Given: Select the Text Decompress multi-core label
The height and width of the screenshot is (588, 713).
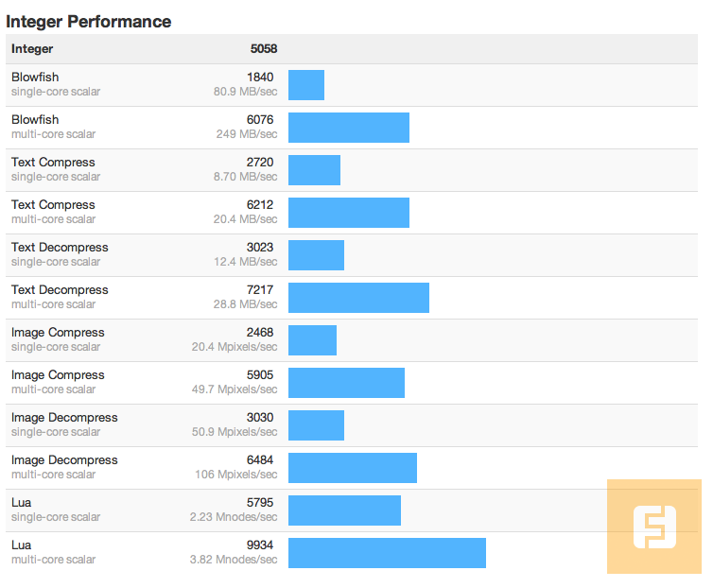Looking at the screenshot, I should point(60,290).
